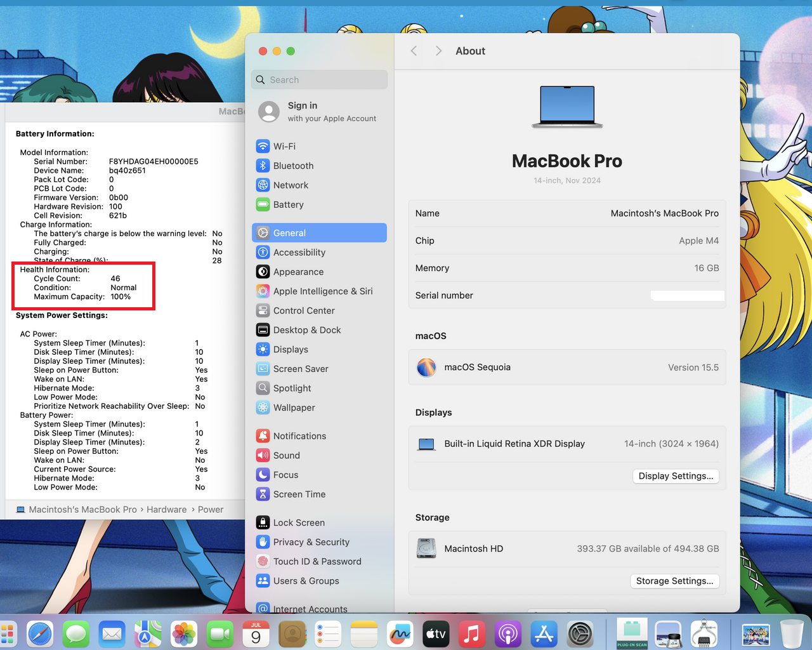Select Accessibility in the settings sidebar
Viewport: 812px width, 650px height.
pyautogui.click(x=319, y=252)
